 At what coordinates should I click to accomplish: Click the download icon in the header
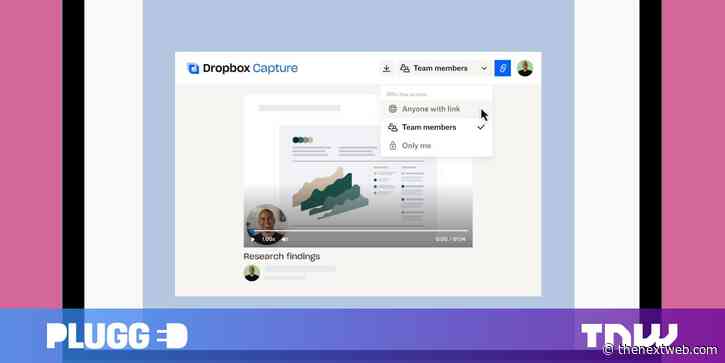pyautogui.click(x=387, y=68)
